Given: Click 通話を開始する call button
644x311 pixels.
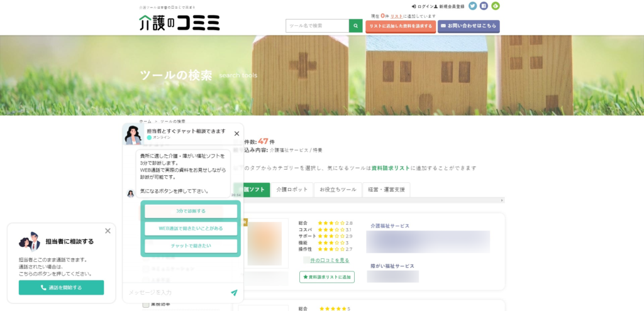Looking at the screenshot, I should click(61, 288).
